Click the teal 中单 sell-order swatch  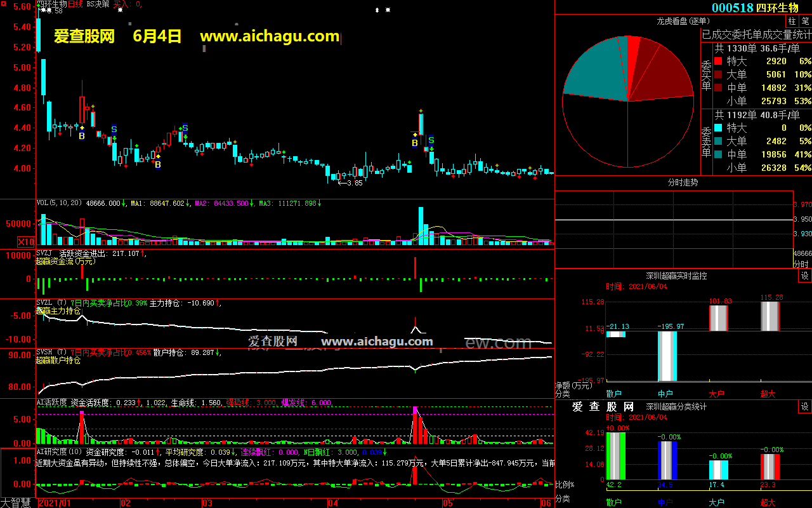pos(717,155)
